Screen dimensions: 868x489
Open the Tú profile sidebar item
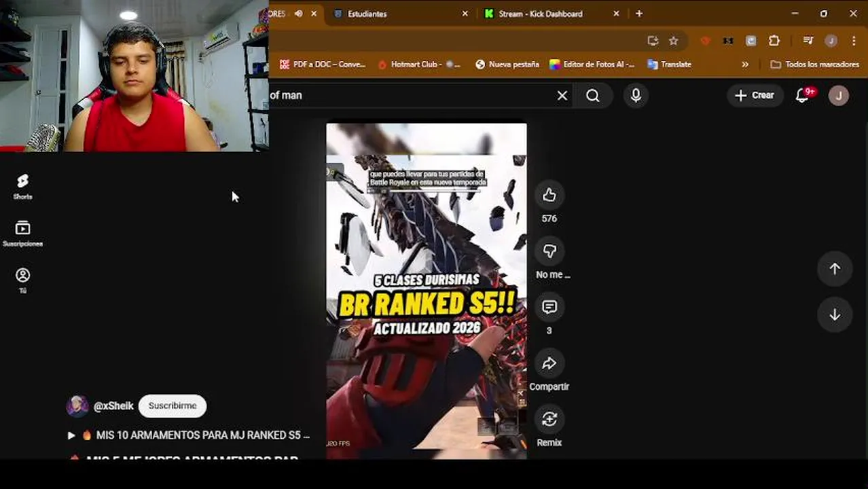click(22, 280)
